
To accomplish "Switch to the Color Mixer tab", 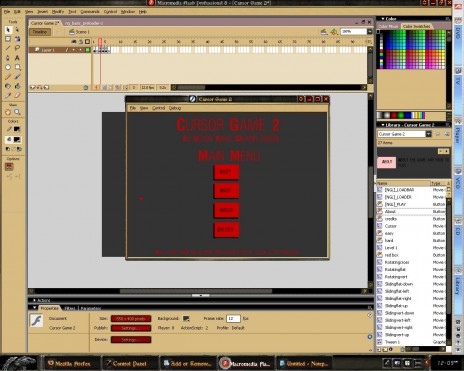I will pos(388,26).
